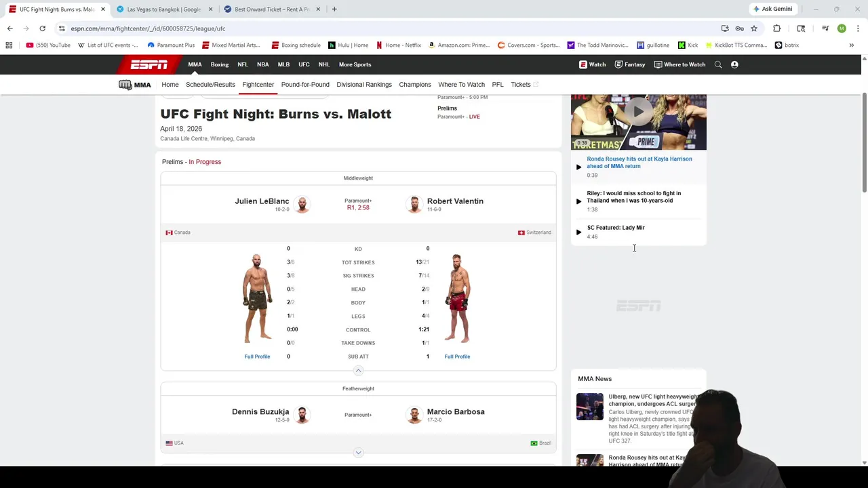Click the Dennis Buzukja fighter name
This screenshot has height=488, width=868.
coord(260,412)
